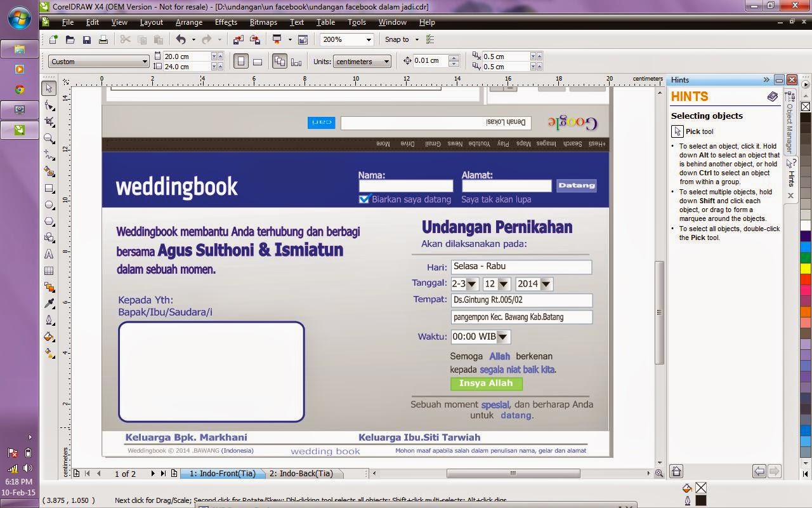The width and height of the screenshot is (812, 508).
Task: Select the Zoom tool in toolbox
Action: (x=49, y=138)
